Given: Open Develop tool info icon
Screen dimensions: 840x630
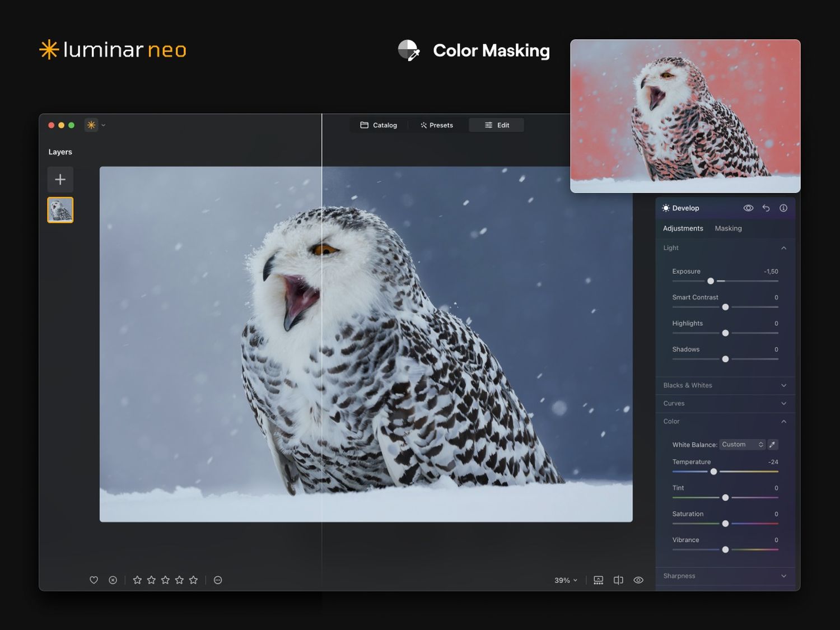Looking at the screenshot, I should tap(783, 208).
